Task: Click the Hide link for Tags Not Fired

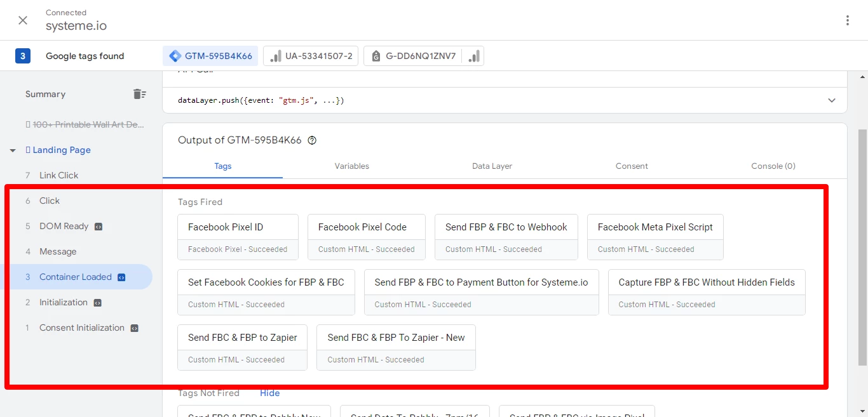Action: point(270,393)
